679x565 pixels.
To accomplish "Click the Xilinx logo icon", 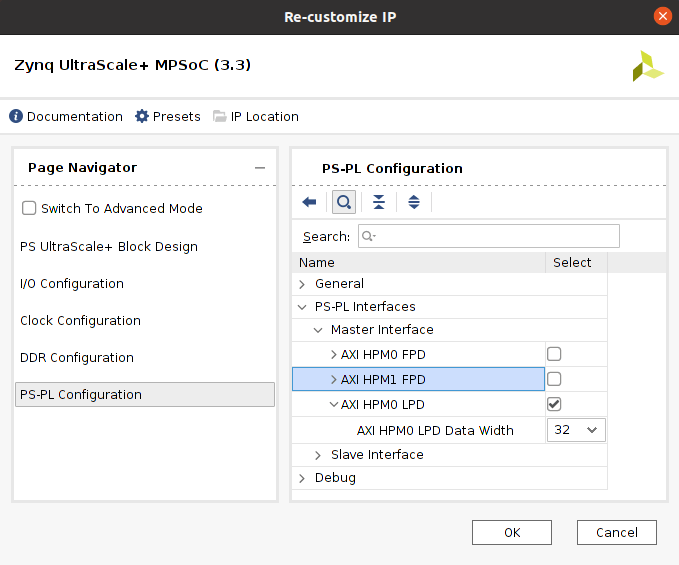I will pos(647,66).
